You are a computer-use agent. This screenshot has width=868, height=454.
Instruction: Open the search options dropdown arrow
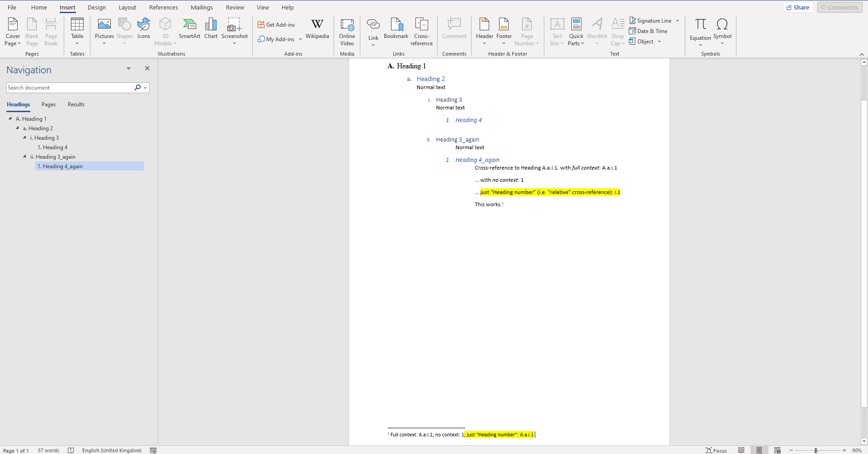click(x=146, y=88)
